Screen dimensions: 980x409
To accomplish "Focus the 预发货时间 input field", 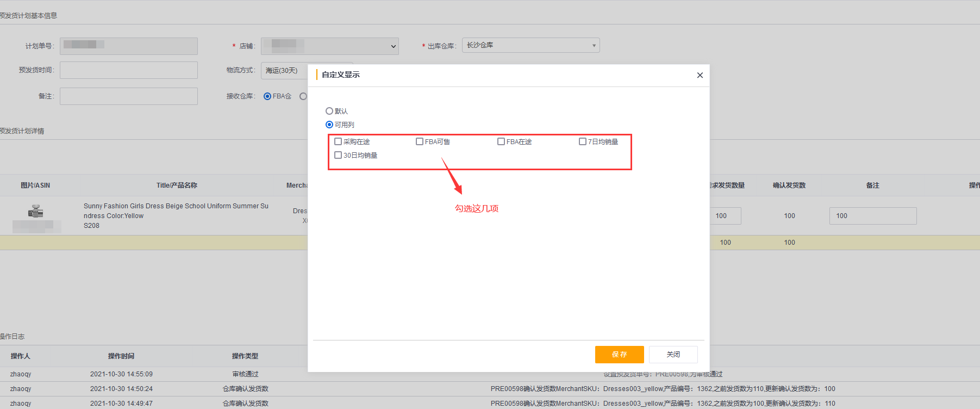I will point(129,70).
